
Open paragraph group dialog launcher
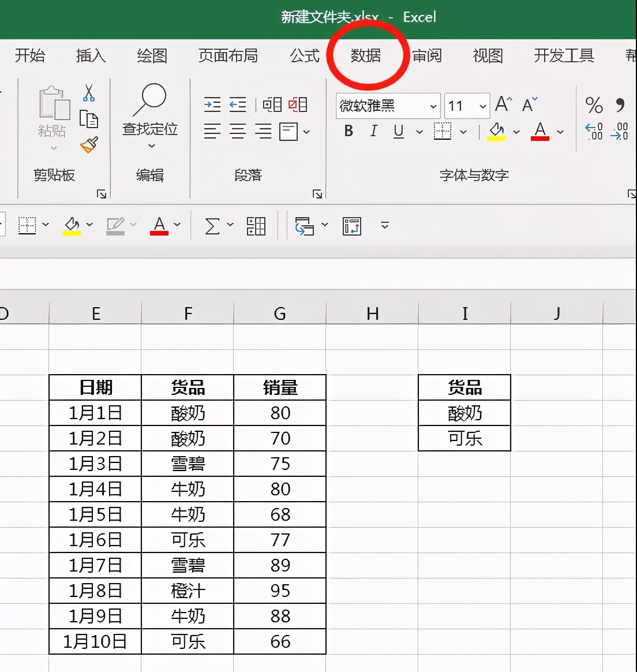point(317,194)
